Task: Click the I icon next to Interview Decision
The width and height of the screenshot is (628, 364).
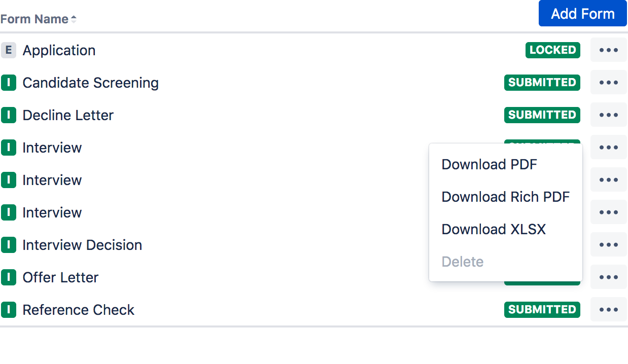Action: [8, 245]
